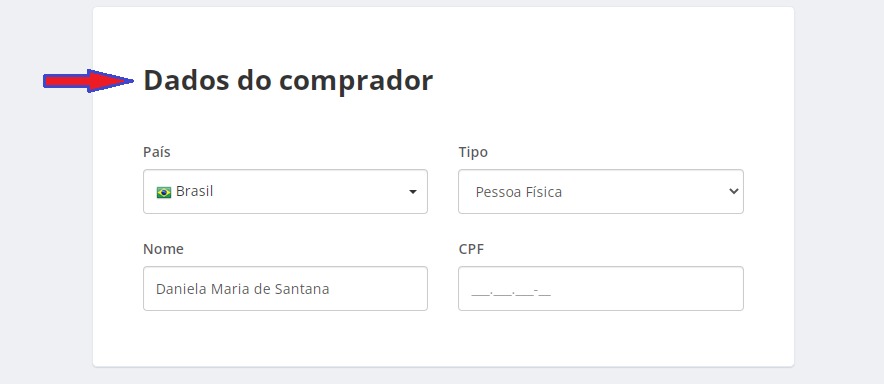This screenshot has height=384, width=884.
Task: Open the País country dropdown
Action: pos(285,192)
